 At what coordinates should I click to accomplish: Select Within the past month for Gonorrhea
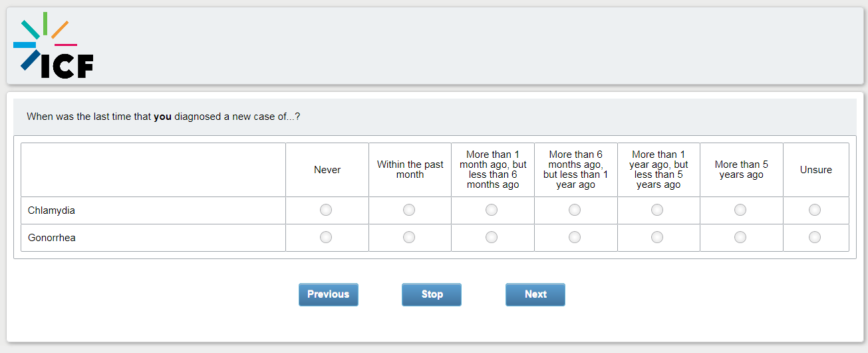point(409,237)
